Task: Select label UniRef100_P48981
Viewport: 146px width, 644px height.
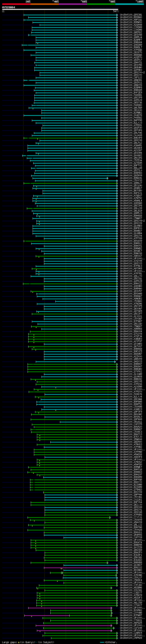Action: pos(131,95)
